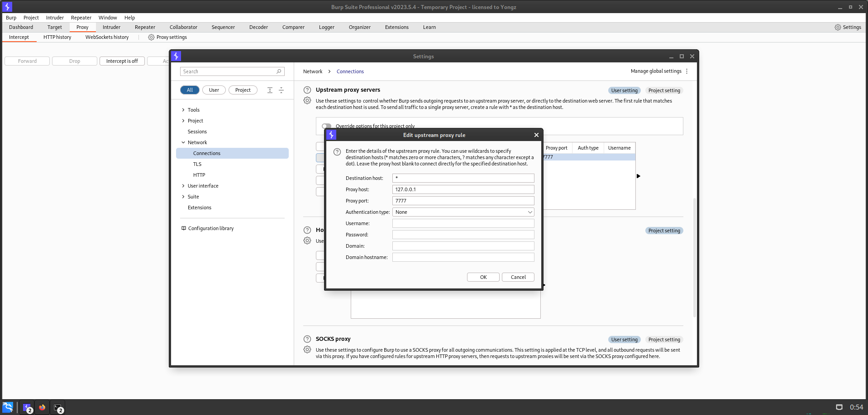This screenshot has height=415, width=868.
Task: Click the help icon beside Upstream proxy servers
Action: [x=307, y=90]
